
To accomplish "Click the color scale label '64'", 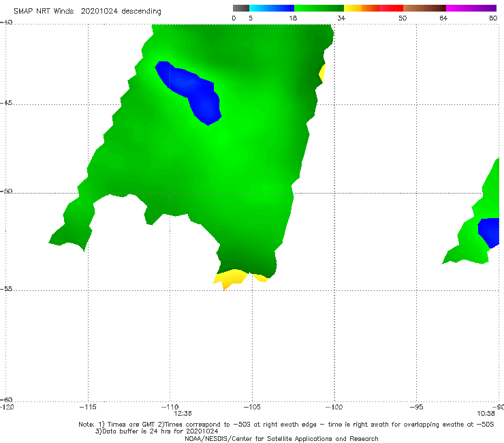I will click(443, 18).
